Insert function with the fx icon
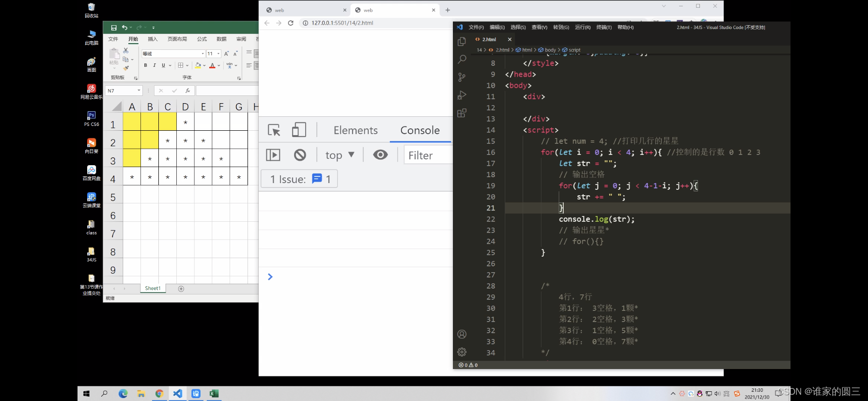 point(187,91)
